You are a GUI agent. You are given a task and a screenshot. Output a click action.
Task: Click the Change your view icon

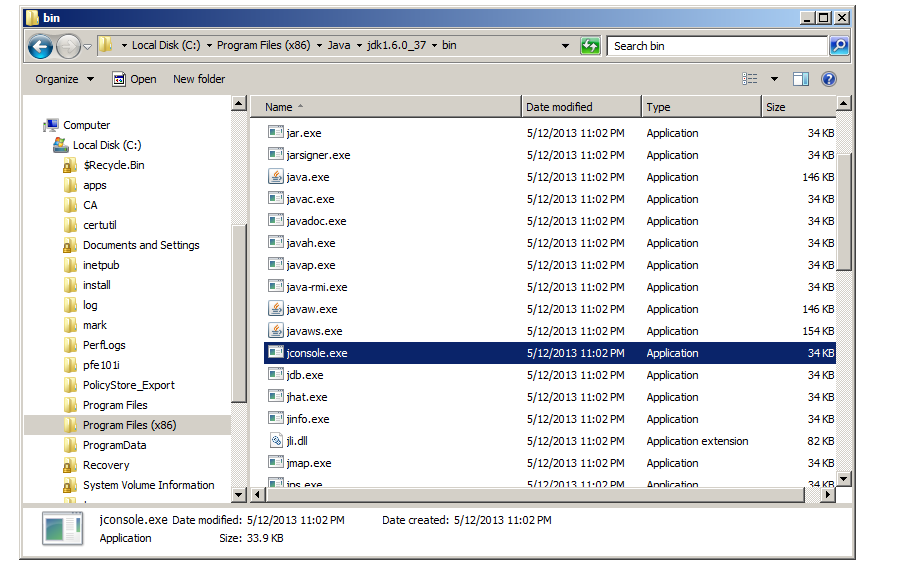(x=749, y=79)
